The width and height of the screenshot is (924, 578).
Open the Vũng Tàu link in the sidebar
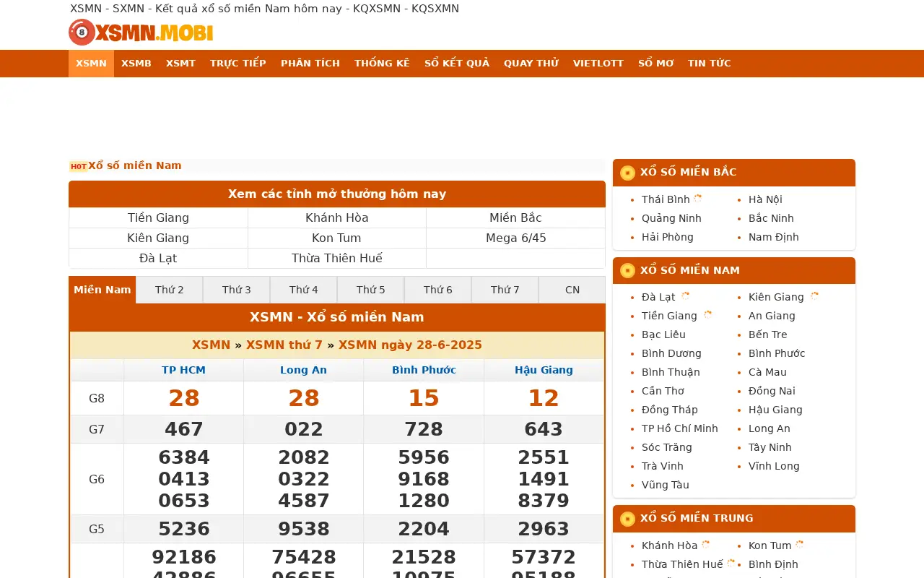tap(666, 485)
